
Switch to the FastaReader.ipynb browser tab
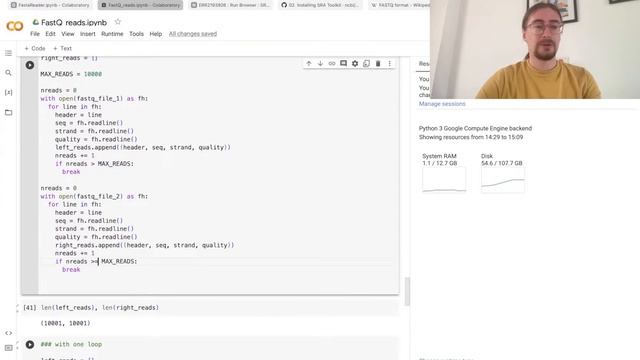pos(50,5)
